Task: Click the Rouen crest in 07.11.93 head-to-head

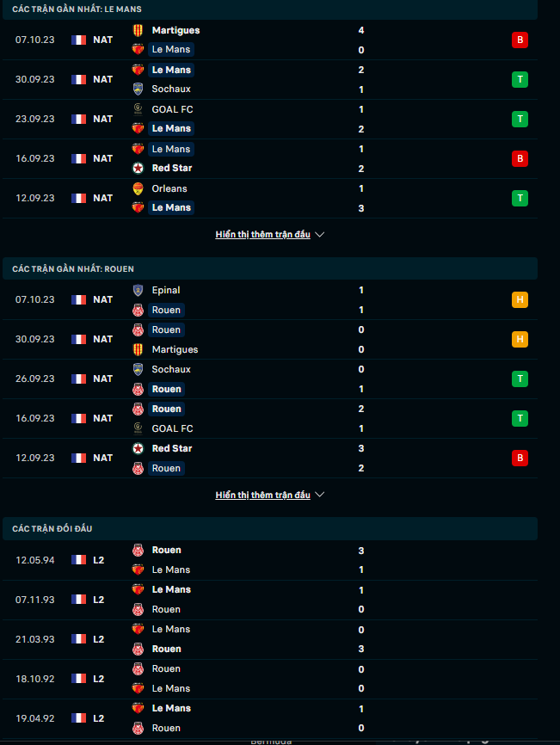Action: coord(138,609)
